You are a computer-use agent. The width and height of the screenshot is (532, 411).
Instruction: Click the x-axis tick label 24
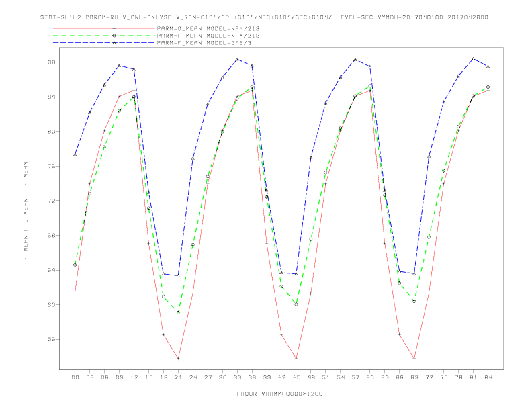click(x=193, y=377)
